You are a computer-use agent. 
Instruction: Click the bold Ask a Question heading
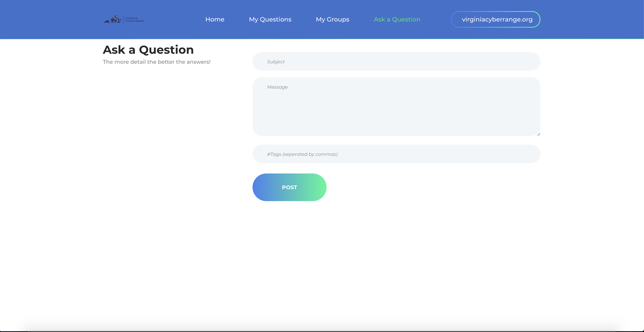pos(148,50)
